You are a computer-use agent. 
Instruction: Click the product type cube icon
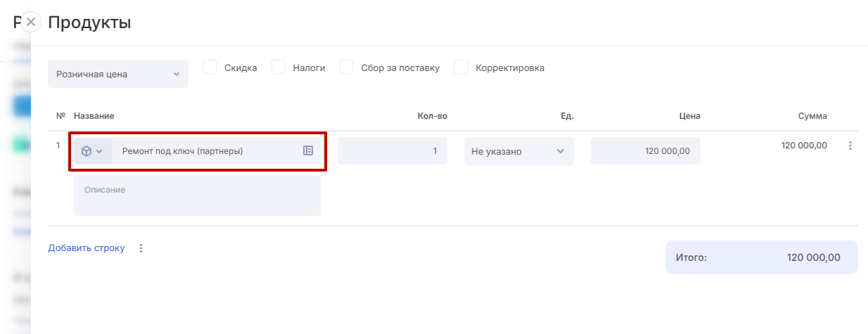tap(87, 151)
